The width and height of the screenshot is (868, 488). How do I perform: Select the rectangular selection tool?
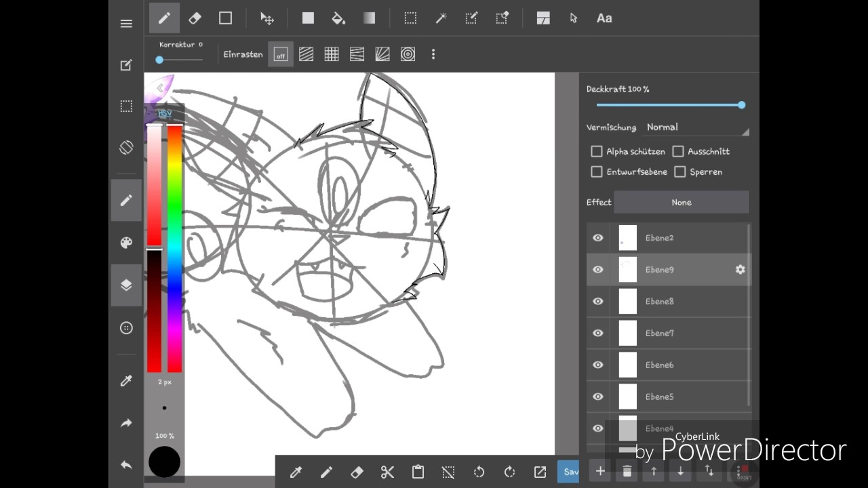click(x=410, y=18)
